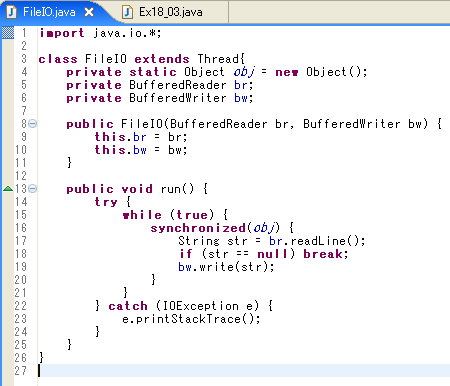This screenshot has width=450, height=386.
Task: Click the synchronized keyword on line 16
Action: click(198, 228)
